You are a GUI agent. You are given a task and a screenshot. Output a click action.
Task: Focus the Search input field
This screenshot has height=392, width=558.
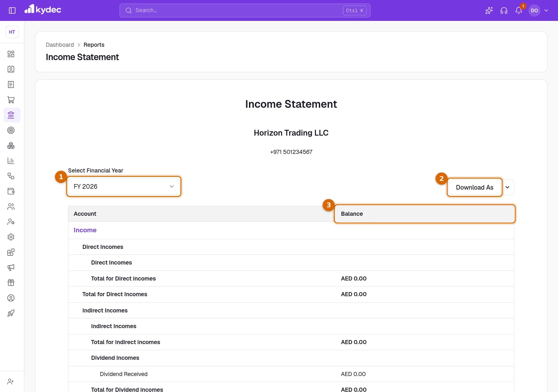click(x=245, y=10)
